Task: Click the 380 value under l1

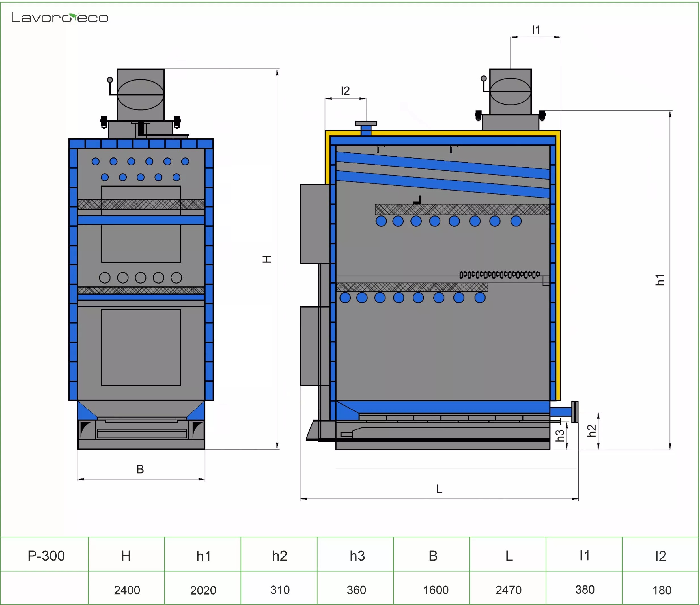Action: pos(585,590)
